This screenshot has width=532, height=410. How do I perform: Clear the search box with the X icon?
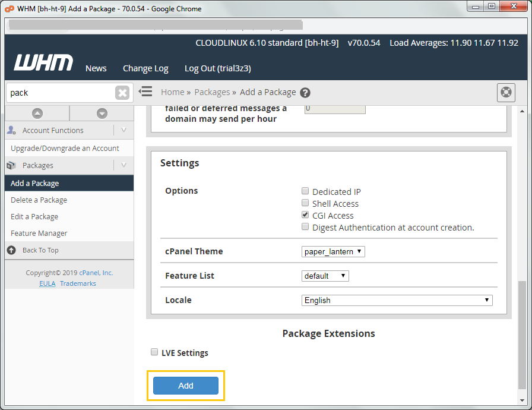(x=122, y=93)
